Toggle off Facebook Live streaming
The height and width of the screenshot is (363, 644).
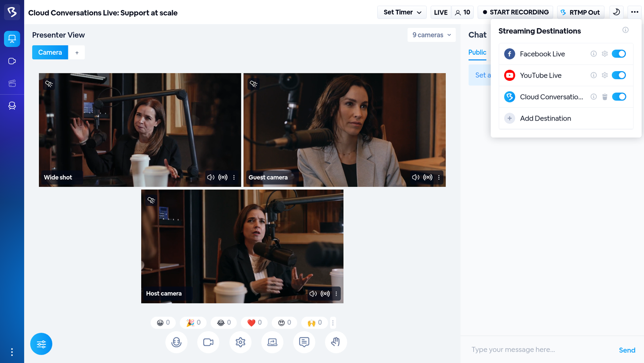(x=619, y=54)
